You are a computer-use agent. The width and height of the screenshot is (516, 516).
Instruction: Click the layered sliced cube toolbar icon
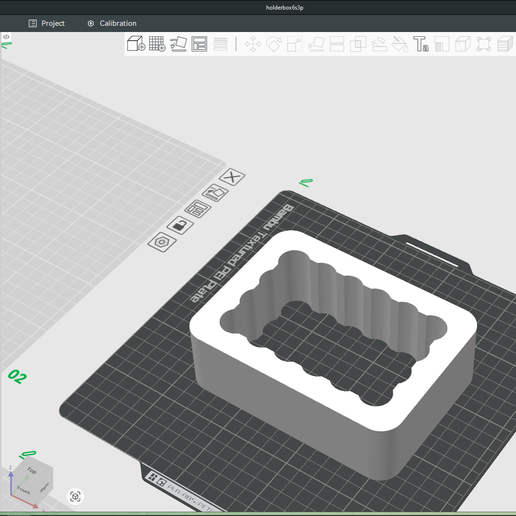[505, 44]
